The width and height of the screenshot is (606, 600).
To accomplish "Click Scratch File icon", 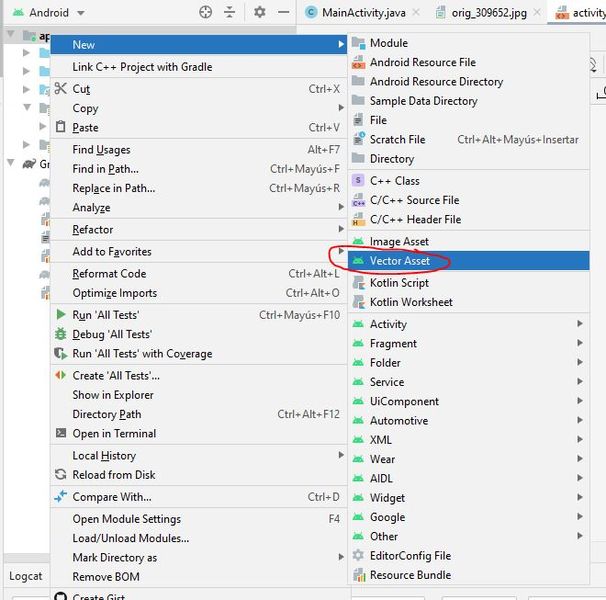I will tap(359, 138).
